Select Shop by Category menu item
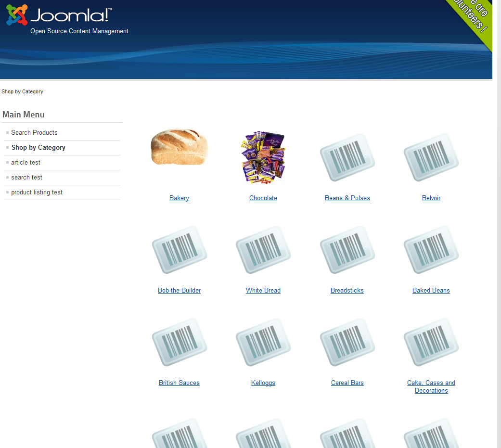The image size is (501, 448). click(39, 148)
